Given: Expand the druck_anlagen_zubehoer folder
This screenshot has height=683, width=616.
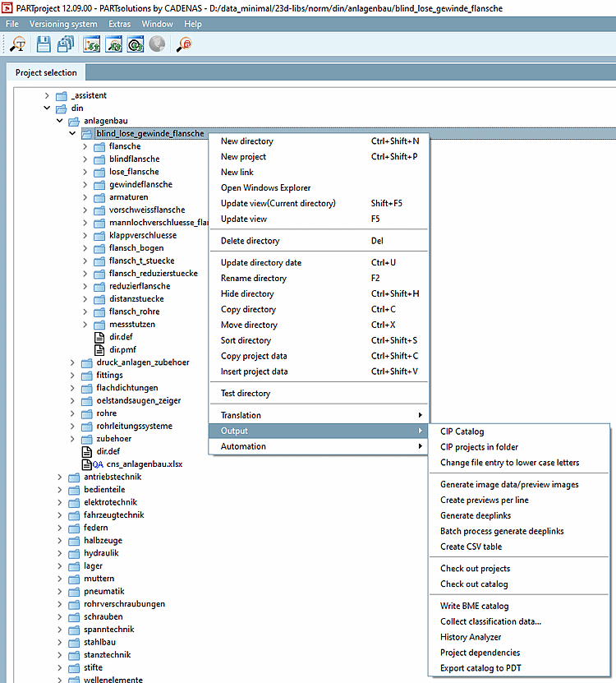Looking at the screenshot, I should coord(72,362).
